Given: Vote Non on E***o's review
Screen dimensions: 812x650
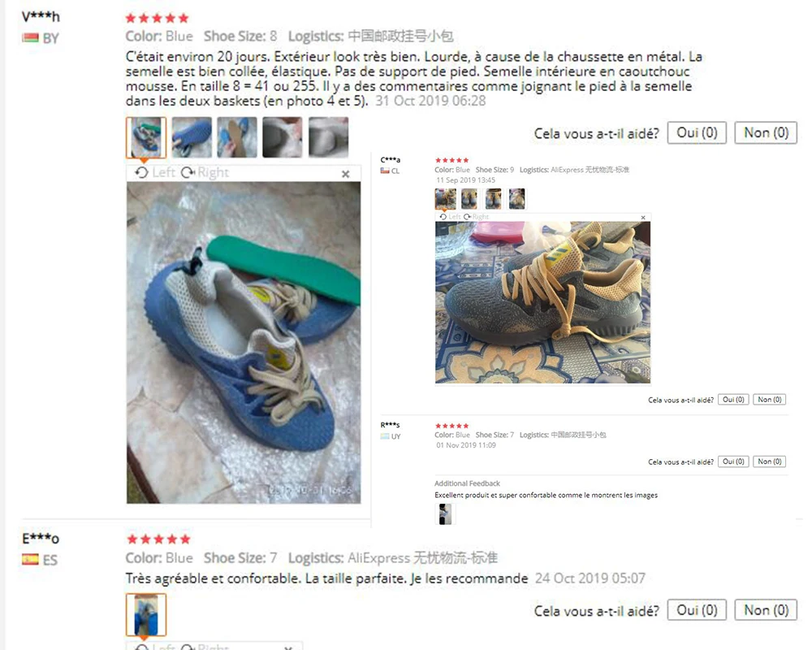Looking at the screenshot, I should 766,610.
